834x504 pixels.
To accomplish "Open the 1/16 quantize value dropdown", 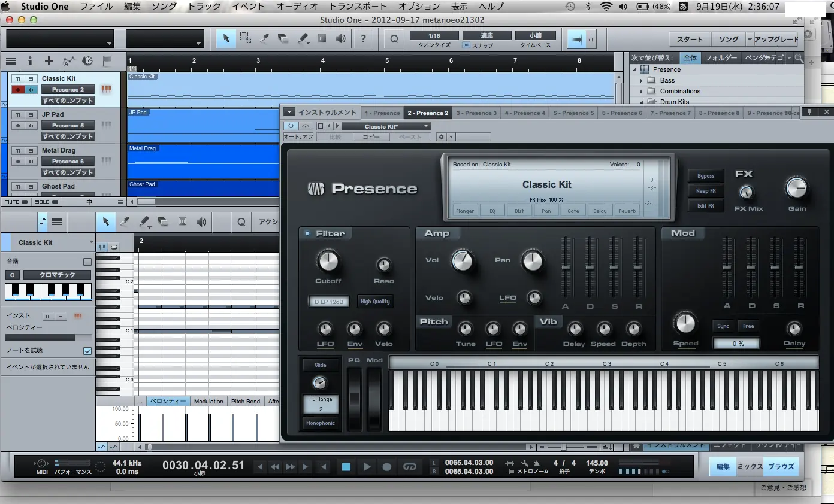I will point(434,35).
